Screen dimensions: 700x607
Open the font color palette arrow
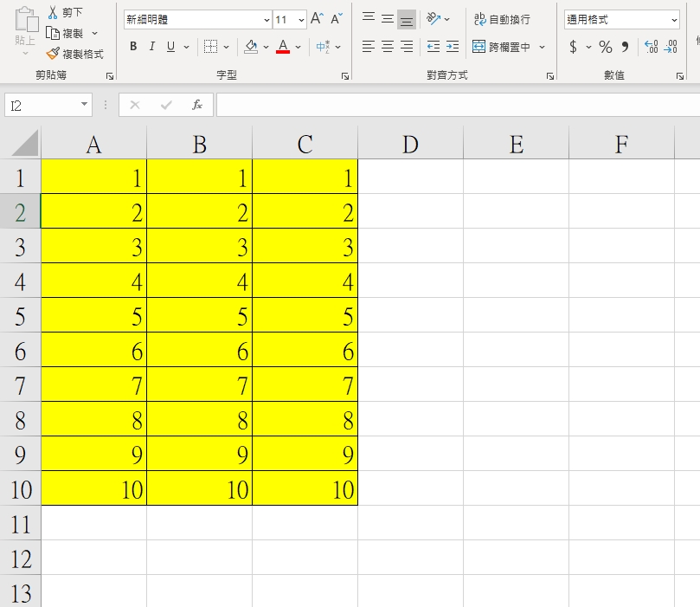point(299,47)
